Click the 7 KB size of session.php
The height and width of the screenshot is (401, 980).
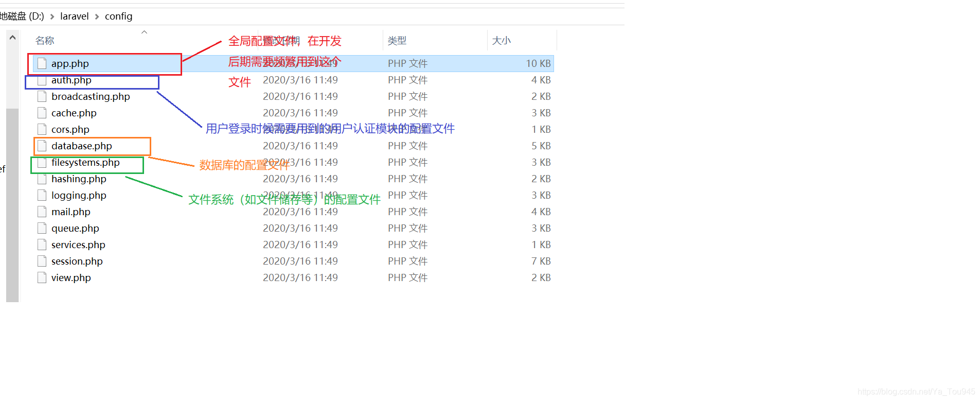[x=541, y=261]
